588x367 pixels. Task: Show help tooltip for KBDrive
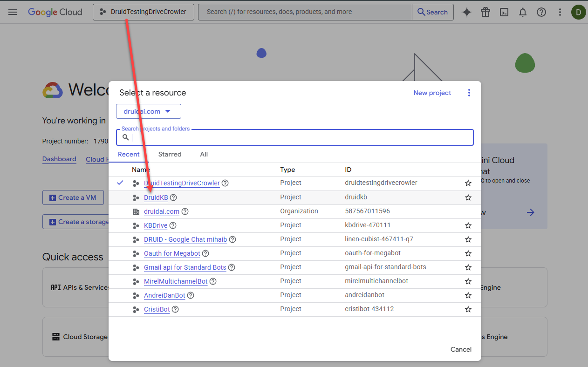(x=173, y=225)
